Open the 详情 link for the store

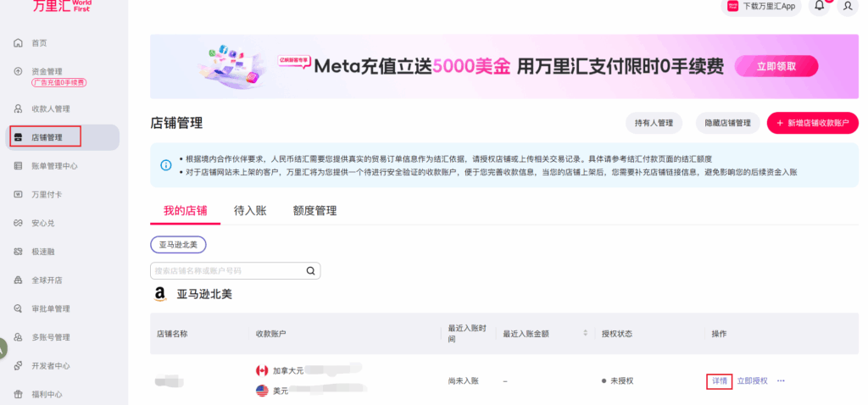pos(719,381)
